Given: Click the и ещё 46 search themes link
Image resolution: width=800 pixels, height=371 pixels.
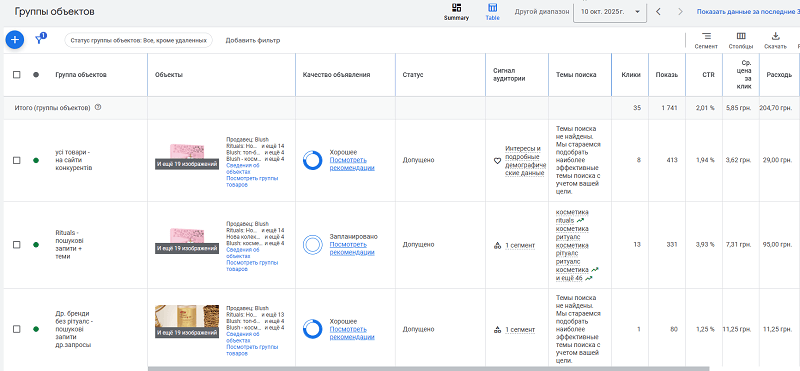Looking at the screenshot, I should click(570, 278).
